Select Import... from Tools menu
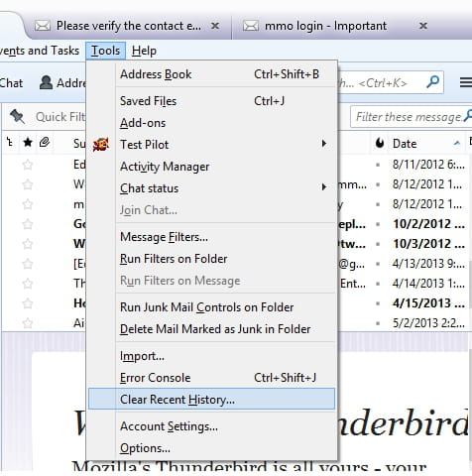The width and height of the screenshot is (472, 476). [211, 356]
